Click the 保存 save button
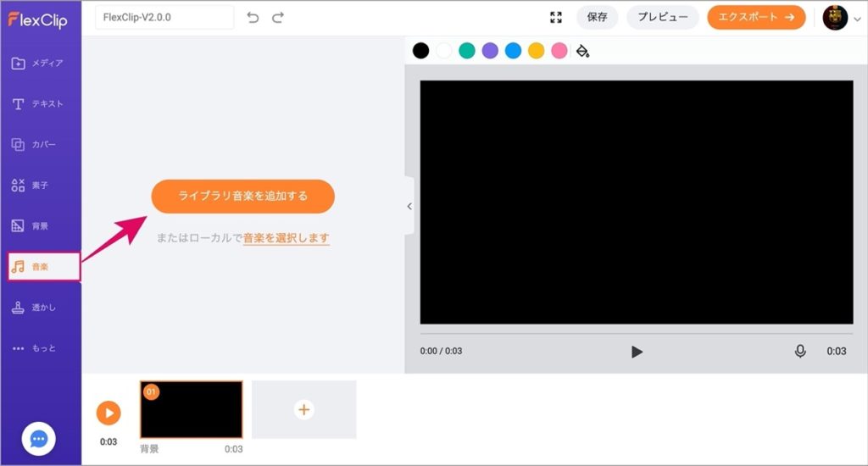The width and height of the screenshot is (868, 466). (597, 17)
